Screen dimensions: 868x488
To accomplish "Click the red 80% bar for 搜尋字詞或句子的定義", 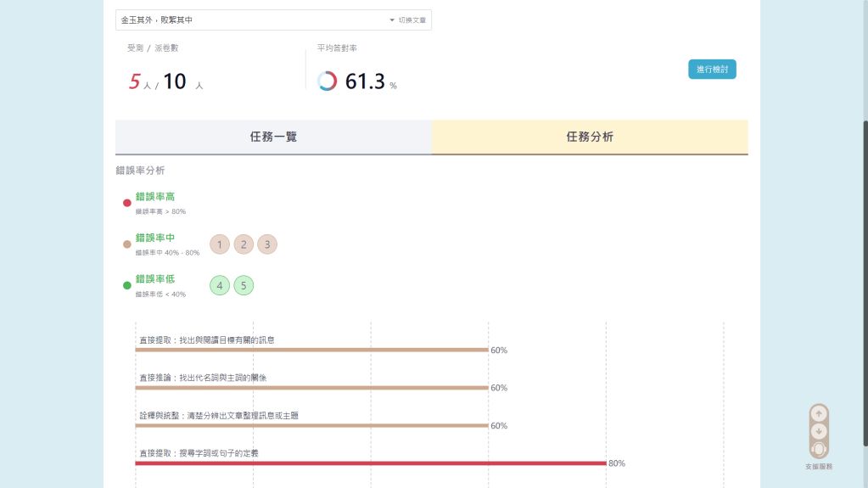I will [371, 463].
